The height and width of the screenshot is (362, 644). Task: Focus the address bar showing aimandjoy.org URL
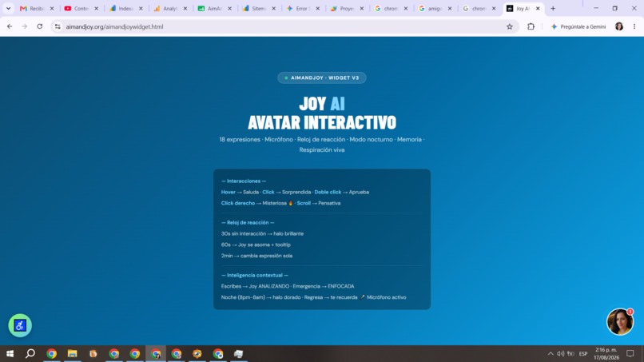[x=284, y=26]
